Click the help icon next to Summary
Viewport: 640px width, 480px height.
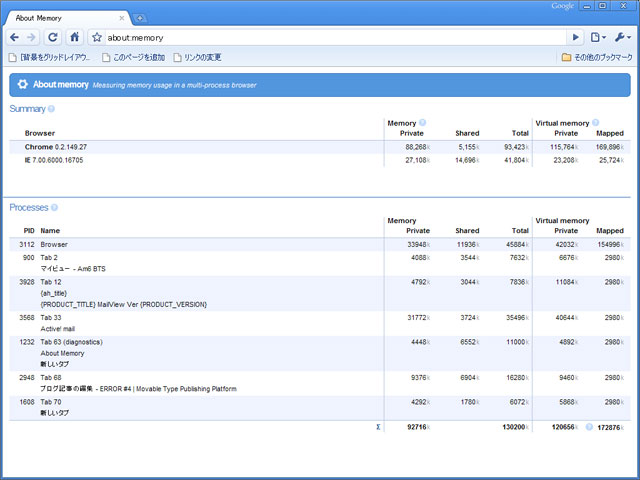point(51,108)
